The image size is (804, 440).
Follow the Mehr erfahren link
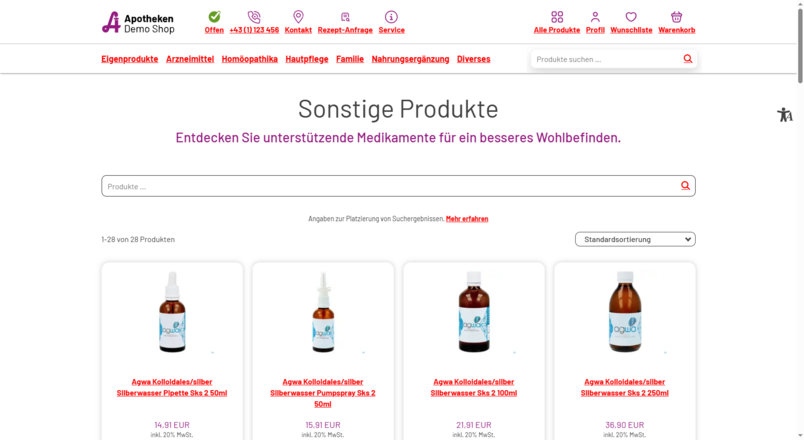pyautogui.click(x=467, y=218)
